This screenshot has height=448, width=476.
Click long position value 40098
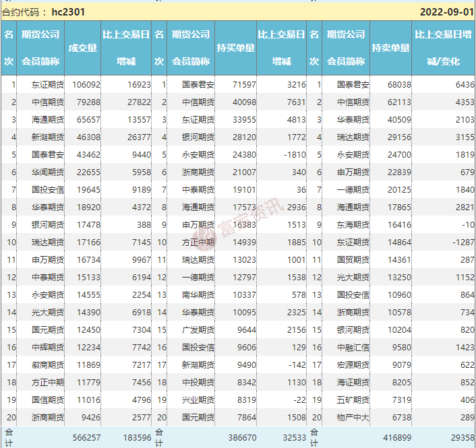point(244,102)
